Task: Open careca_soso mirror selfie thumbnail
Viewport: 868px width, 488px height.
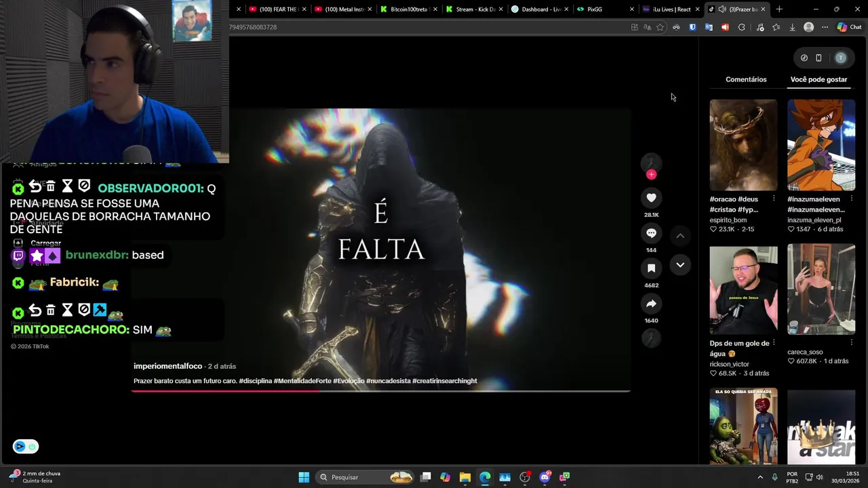Action: tap(821, 289)
